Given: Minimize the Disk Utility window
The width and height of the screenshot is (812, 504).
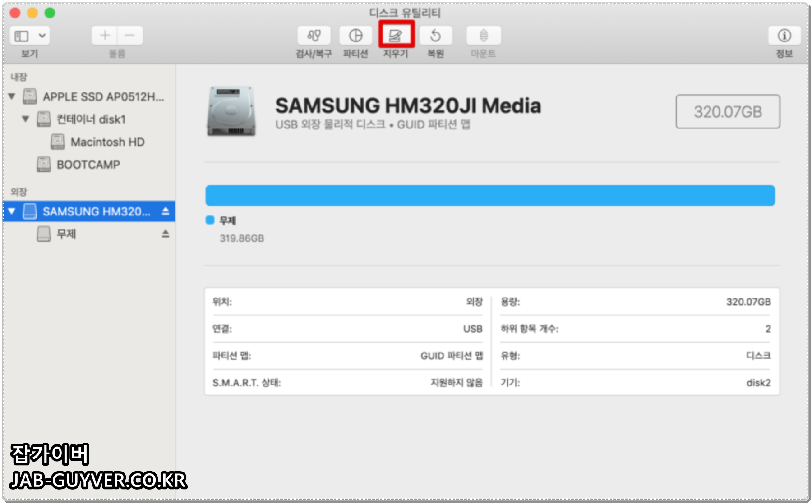Looking at the screenshot, I should (32, 13).
